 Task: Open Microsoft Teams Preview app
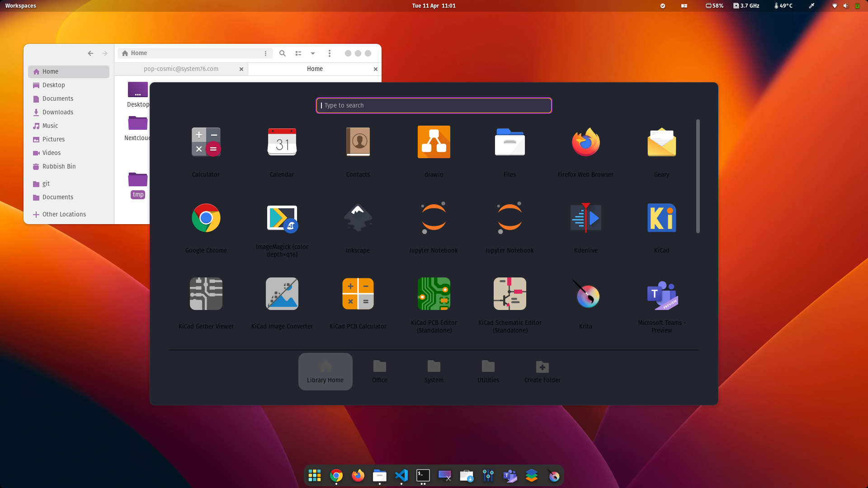[x=661, y=295]
